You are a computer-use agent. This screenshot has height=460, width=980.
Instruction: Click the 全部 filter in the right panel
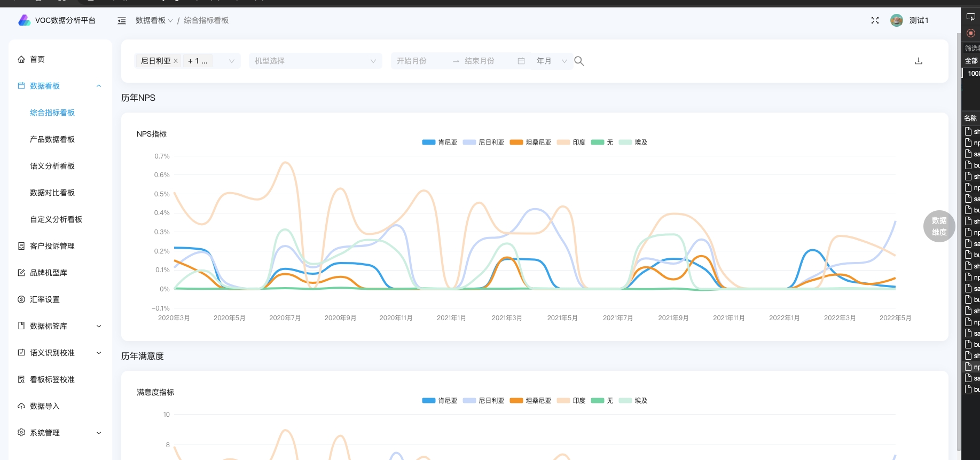(x=971, y=60)
